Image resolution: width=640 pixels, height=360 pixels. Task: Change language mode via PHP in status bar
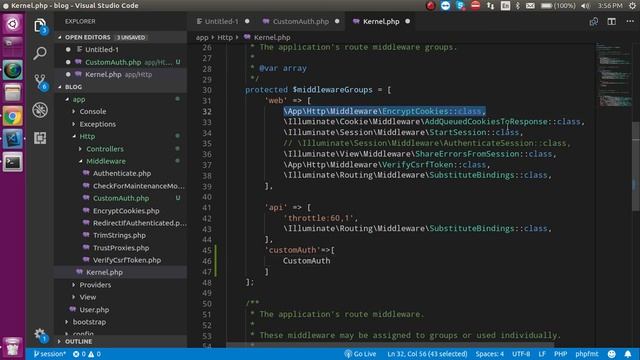[x=560, y=354]
